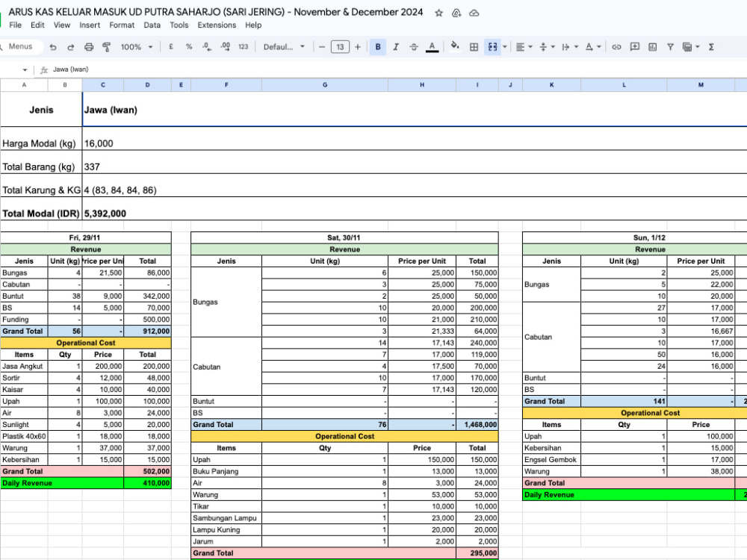
Task: Open the zoom 100% dropdown
Action: point(136,46)
